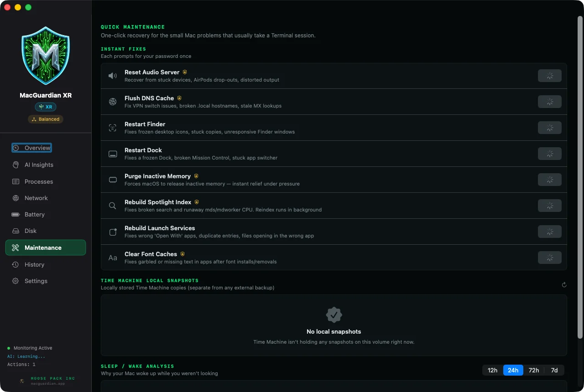
Task: Select Maintenance in the sidebar
Action: (46, 248)
